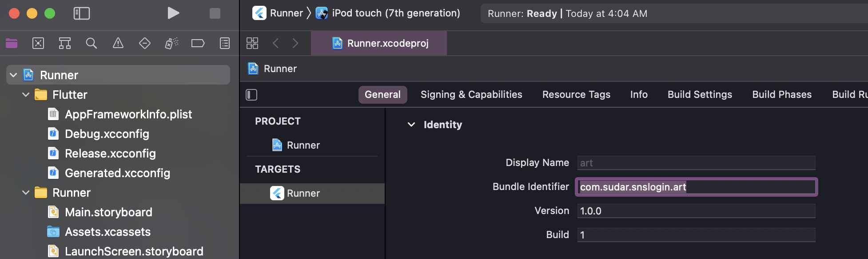Open the Symbol navigator icon

65,43
